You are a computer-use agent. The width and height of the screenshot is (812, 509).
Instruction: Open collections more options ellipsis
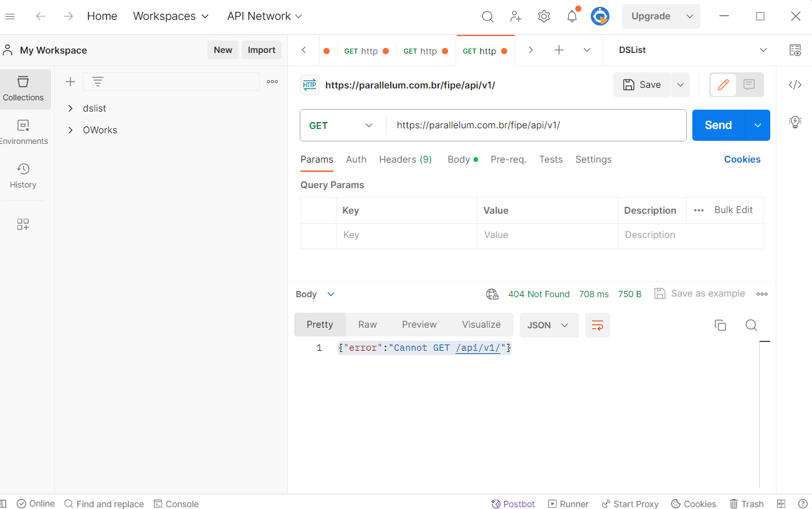272,82
